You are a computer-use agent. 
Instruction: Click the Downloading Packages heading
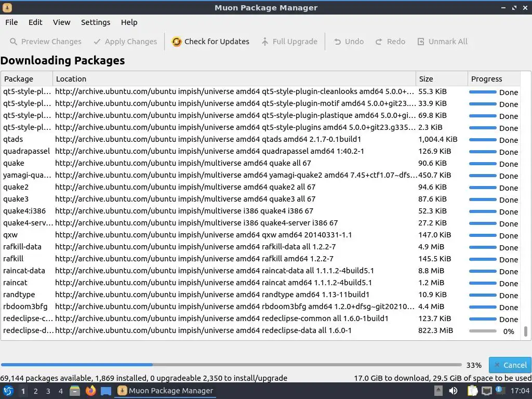62,60
